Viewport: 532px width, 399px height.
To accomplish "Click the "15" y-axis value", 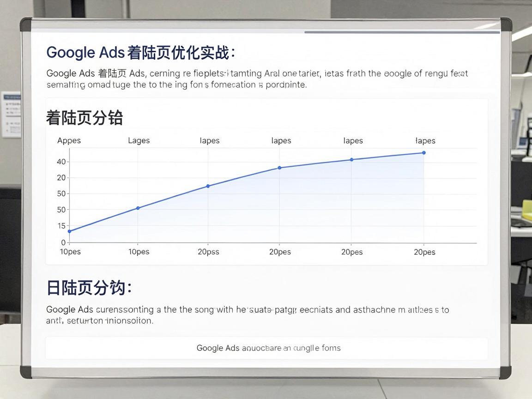I will [61, 226].
